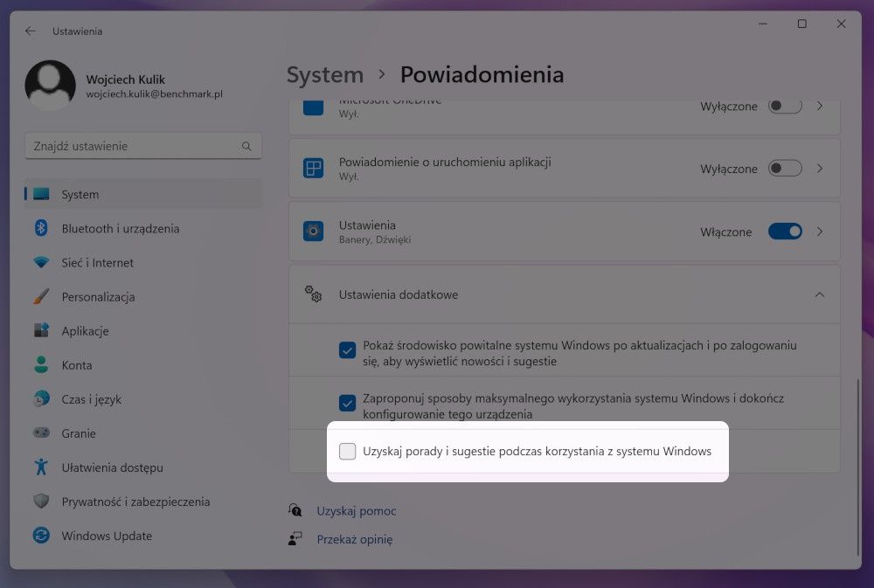Click the Znajdź ustawienie search field
The width and height of the screenshot is (874, 588).
(x=143, y=146)
